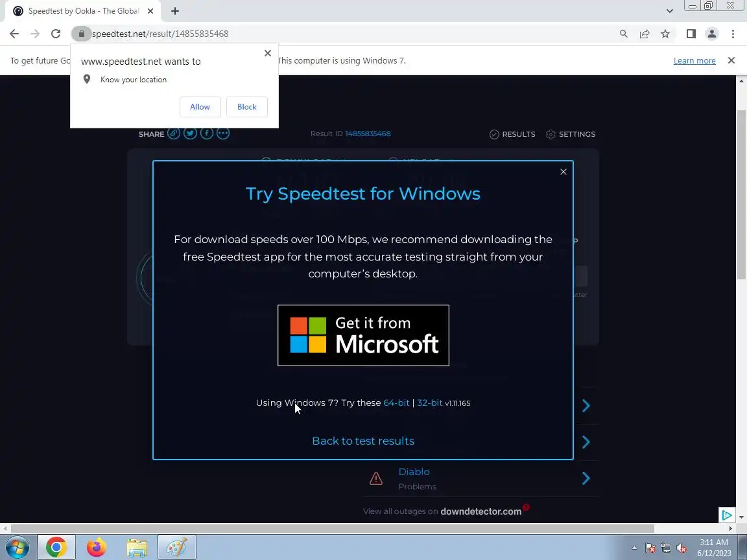Click the horizontal page scrollbar
This screenshot has height=560, width=747.
(333, 528)
